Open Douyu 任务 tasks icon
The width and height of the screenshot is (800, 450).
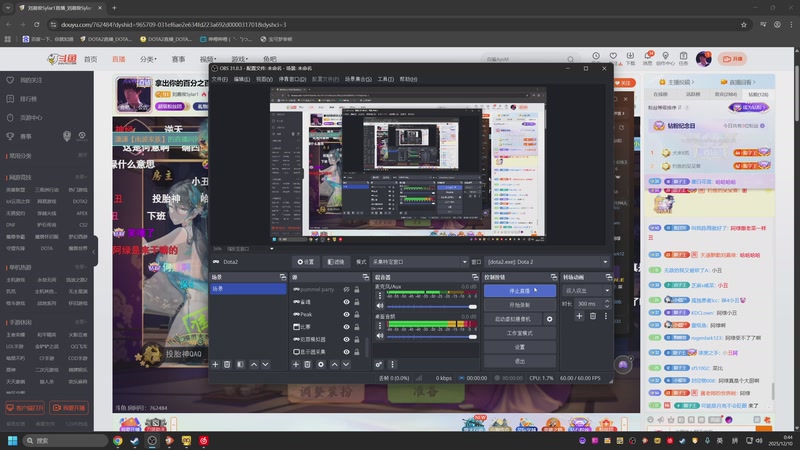click(x=683, y=58)
